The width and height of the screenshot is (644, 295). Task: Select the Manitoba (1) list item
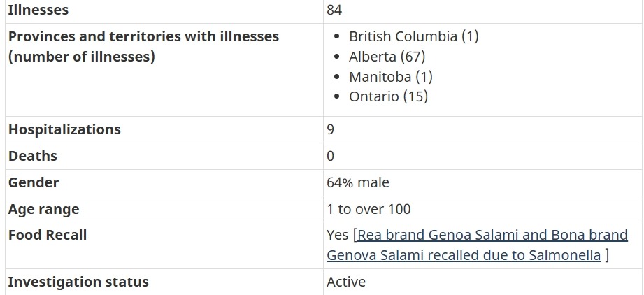click(391, 77)
